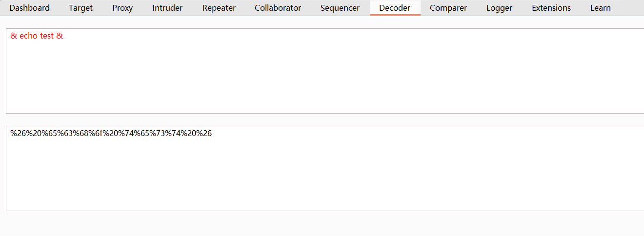Click the active Decoder tab
Viewport: 644px width, 236px height.
tap(395, 8)
